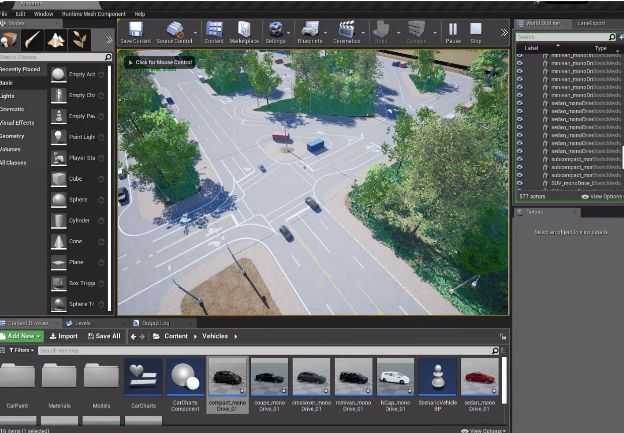The image size is (624, 433).
Task: Hide the last subcompact_mono actor
Action: (x=519, y=174)
